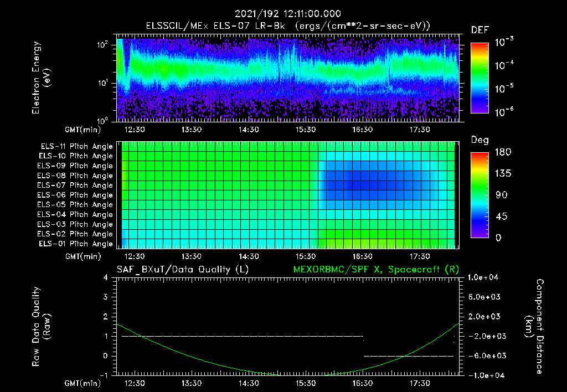Select the green MEXORBMC/SPF X, Spacecraft (R) label

click(x=376, y=270)
